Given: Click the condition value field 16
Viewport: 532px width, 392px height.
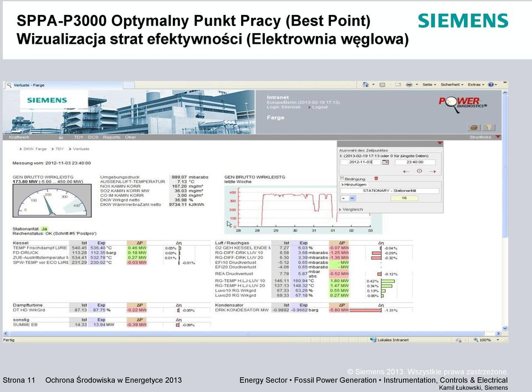Looking at the screenshot, I should coord(404,198).
